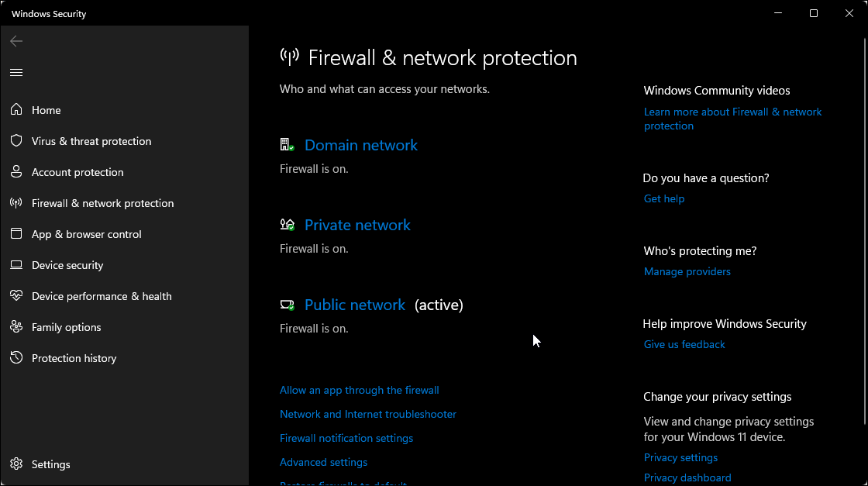Click the Manage providers link
Screen dimensions: 868x486
pyautogui.click(x=687, y=272)
